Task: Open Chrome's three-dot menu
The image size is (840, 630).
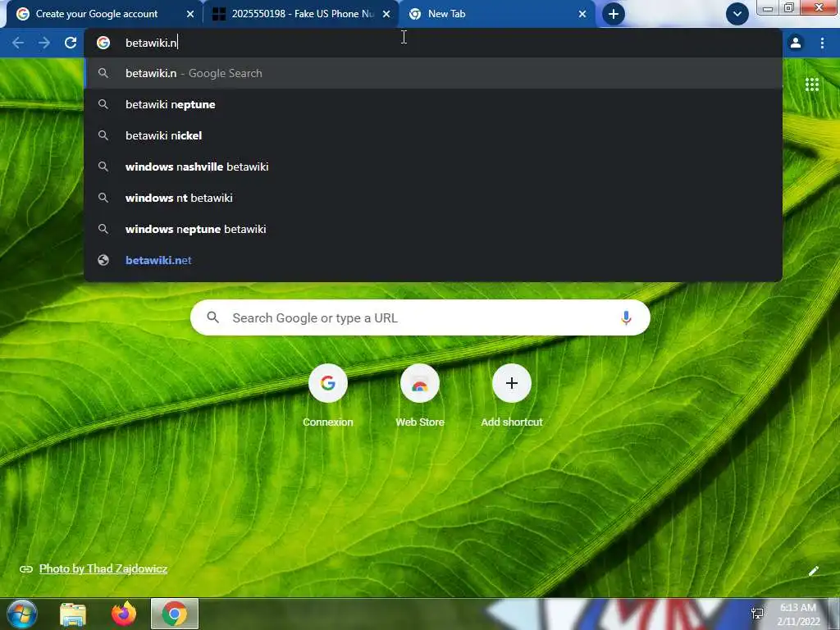Action: (822, 43)
